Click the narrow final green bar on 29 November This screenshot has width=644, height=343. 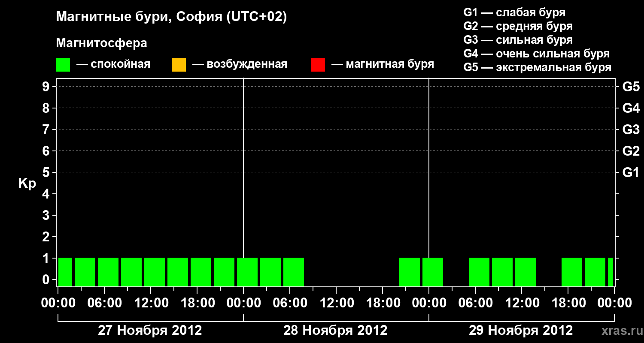[x=611, y=272]
